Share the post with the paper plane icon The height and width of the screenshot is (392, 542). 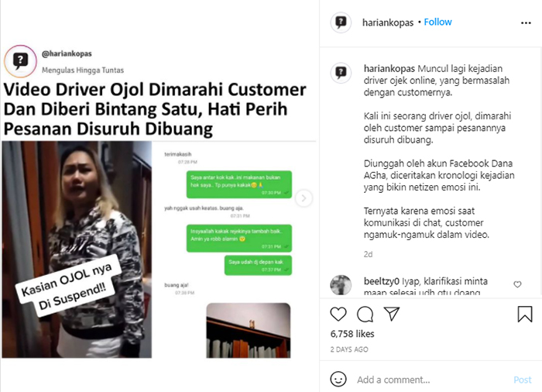tap(392, 314)
